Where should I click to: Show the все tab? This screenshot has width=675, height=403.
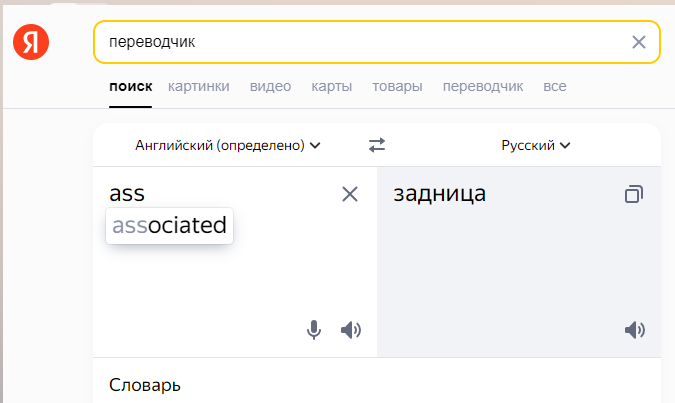coord(554,87)
